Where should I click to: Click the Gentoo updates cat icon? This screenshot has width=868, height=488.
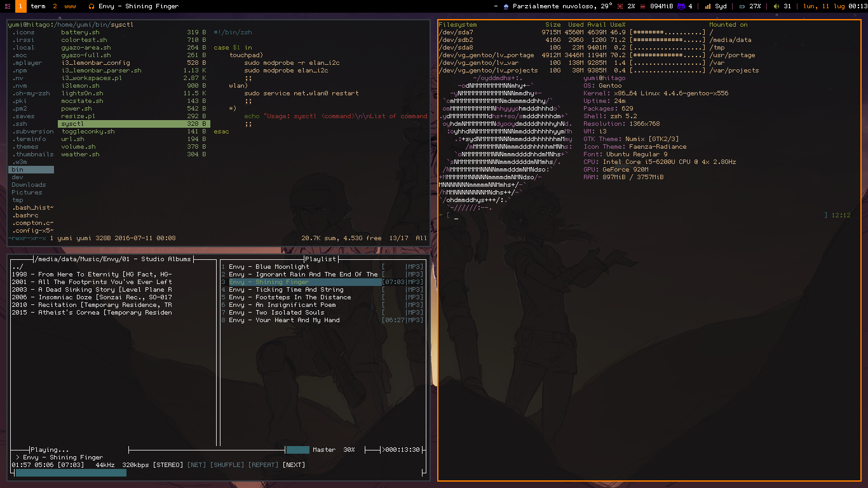(681, 6)
